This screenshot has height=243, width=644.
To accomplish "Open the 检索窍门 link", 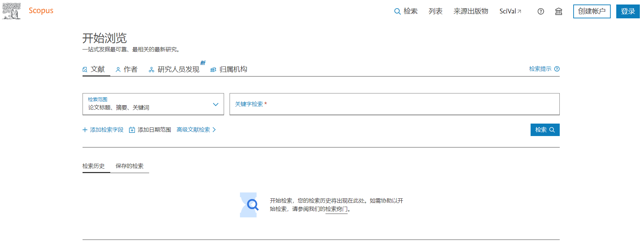I will pyautogui.click(x=336, y=209).
